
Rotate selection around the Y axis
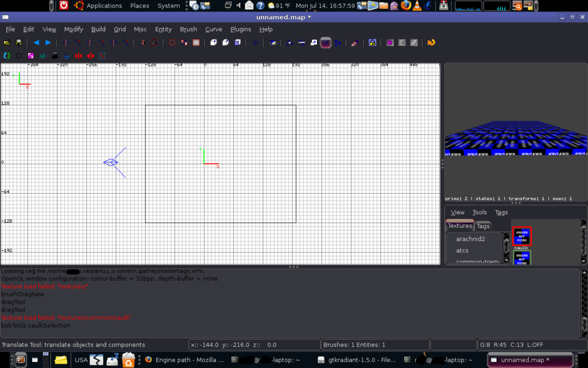click(101, 43)
